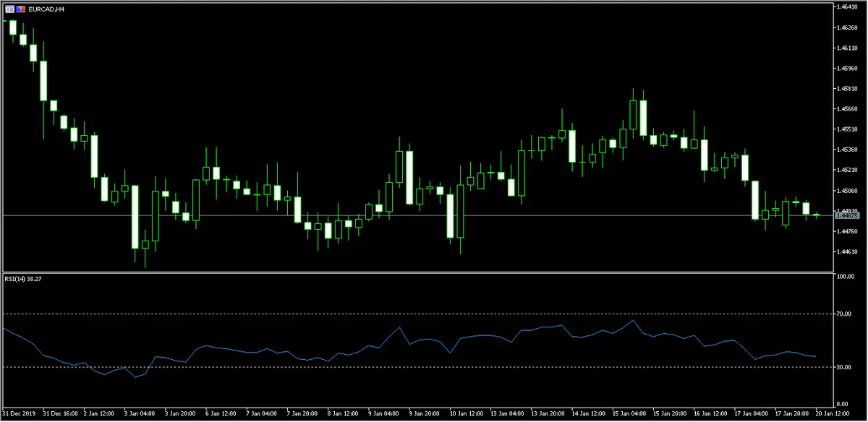Click price axis label 1.45510
The image size is (868, 422).
[847, 129]
